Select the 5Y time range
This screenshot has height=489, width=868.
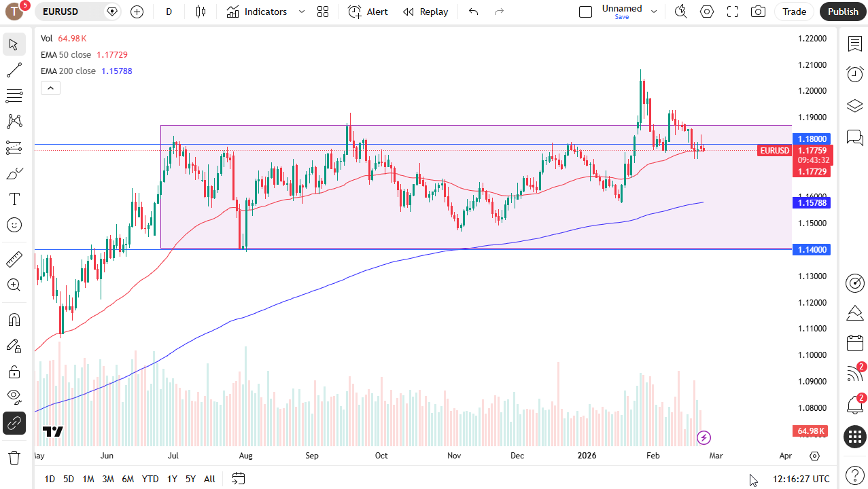(190, 479)
